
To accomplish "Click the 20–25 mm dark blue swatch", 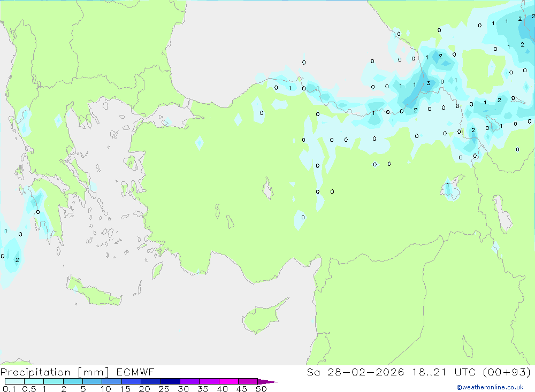I will [x=150, y=381].
